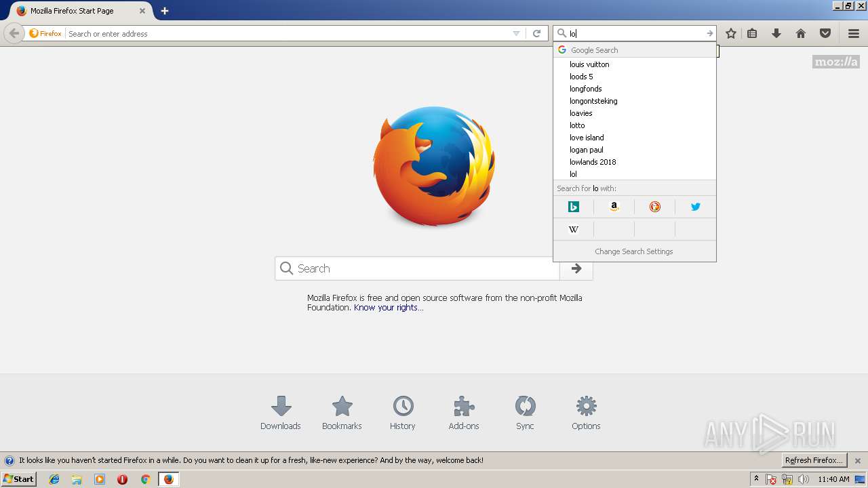
Task: Open a new tab with plus button
Action: (x=165, y=11)
